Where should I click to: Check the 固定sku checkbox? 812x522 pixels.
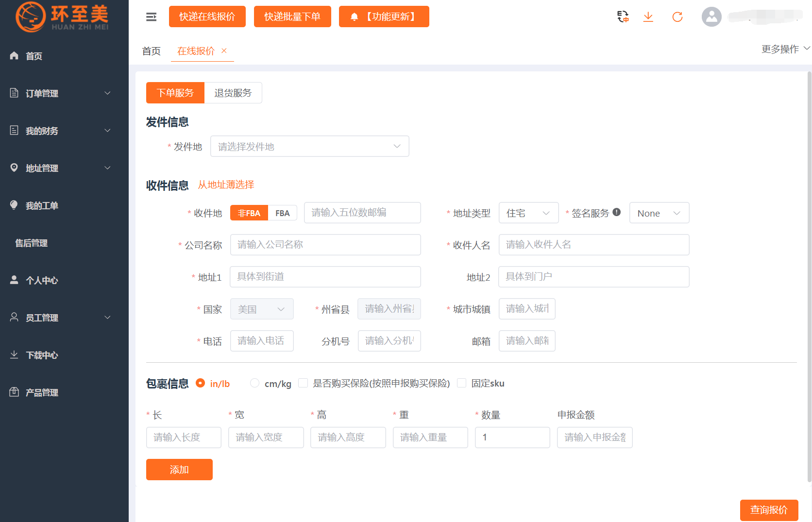462,383
